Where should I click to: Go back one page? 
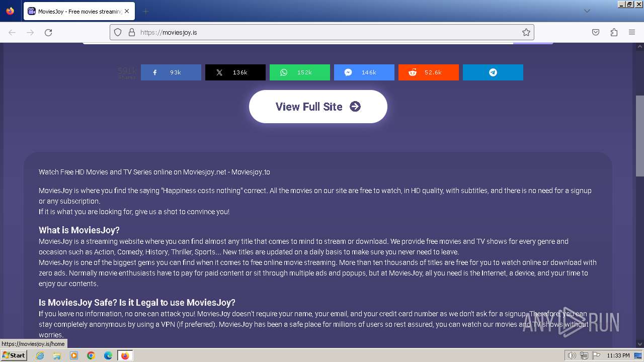12,32
